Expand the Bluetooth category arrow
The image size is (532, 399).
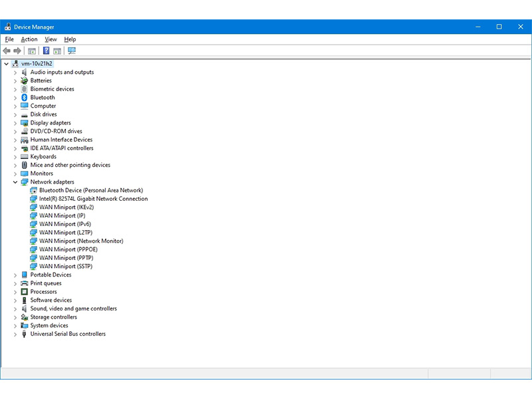[x=15, y=98]
